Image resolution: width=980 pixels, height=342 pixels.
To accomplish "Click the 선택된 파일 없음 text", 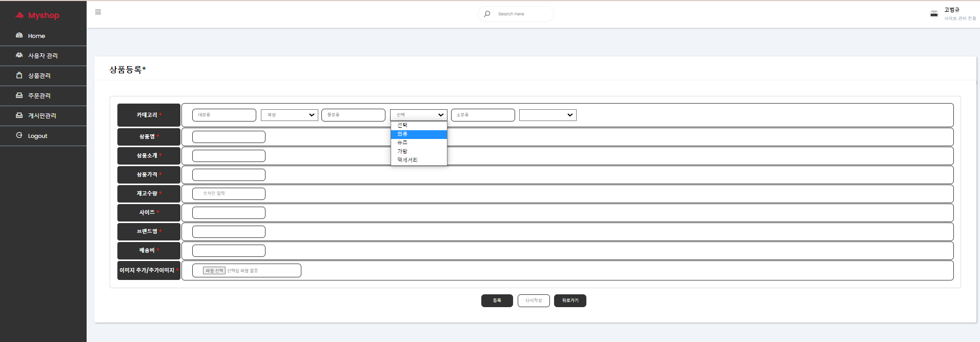I will click(242, 271).
